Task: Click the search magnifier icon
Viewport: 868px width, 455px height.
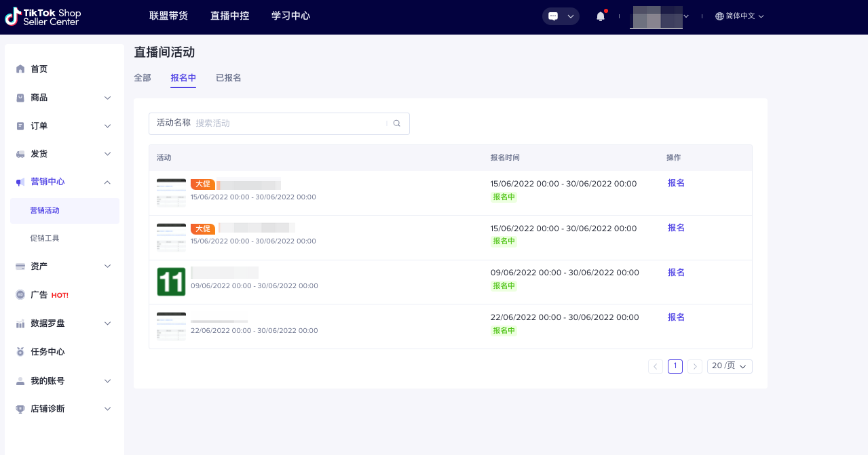Action: click(x=397, y=123)
